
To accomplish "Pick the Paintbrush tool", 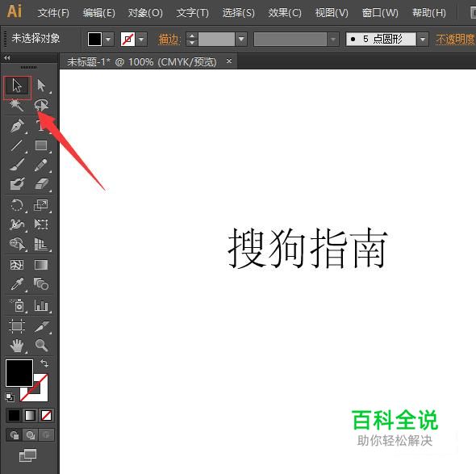I will 17,165.
